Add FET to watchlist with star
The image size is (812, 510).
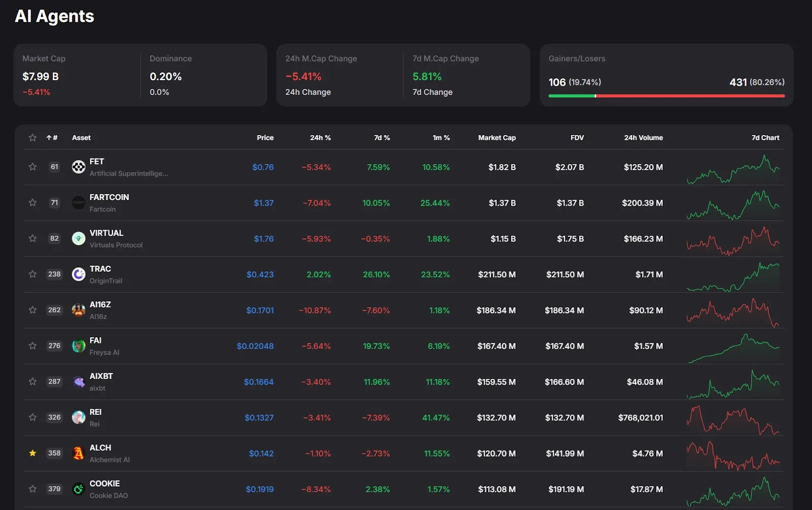[32, 167]
